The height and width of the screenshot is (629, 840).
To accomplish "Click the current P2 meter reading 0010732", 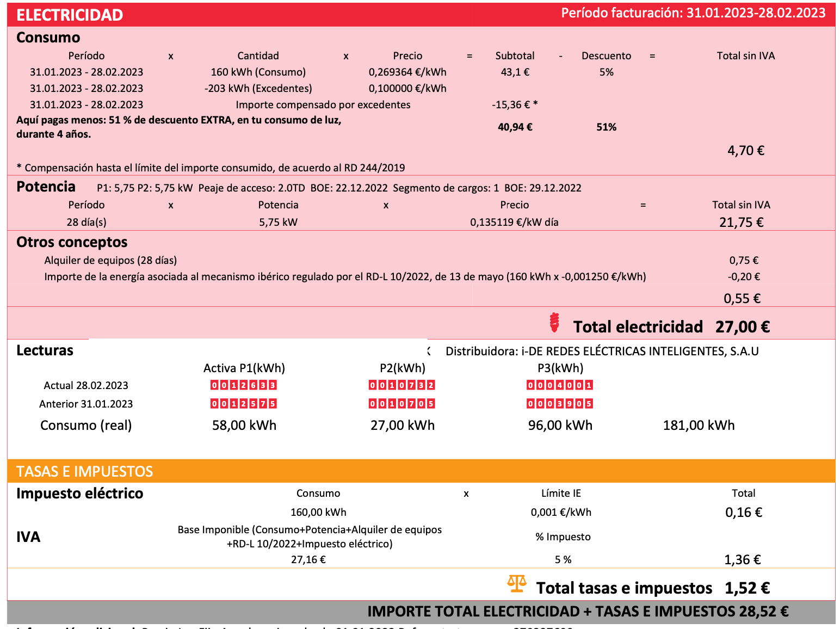I will [402, 385].
